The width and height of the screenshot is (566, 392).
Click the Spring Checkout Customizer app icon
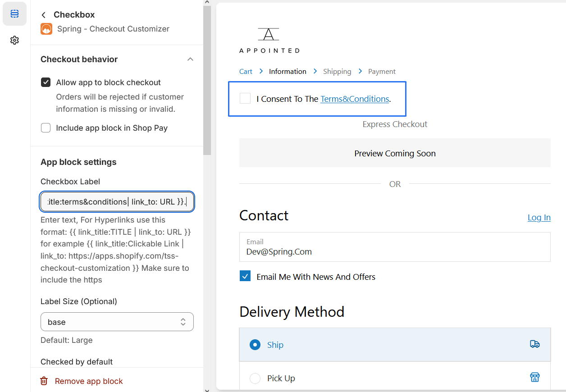46,29
